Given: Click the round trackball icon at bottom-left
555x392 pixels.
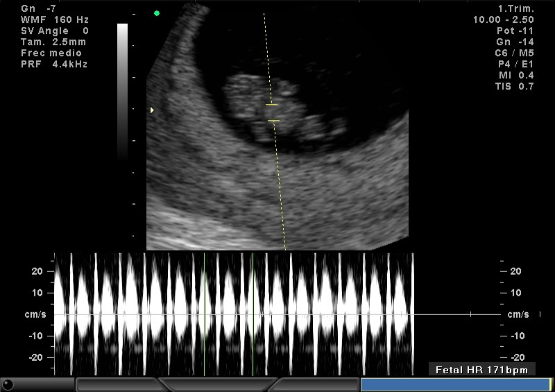Looking at the screenshot, I should [x=8, y=384].
